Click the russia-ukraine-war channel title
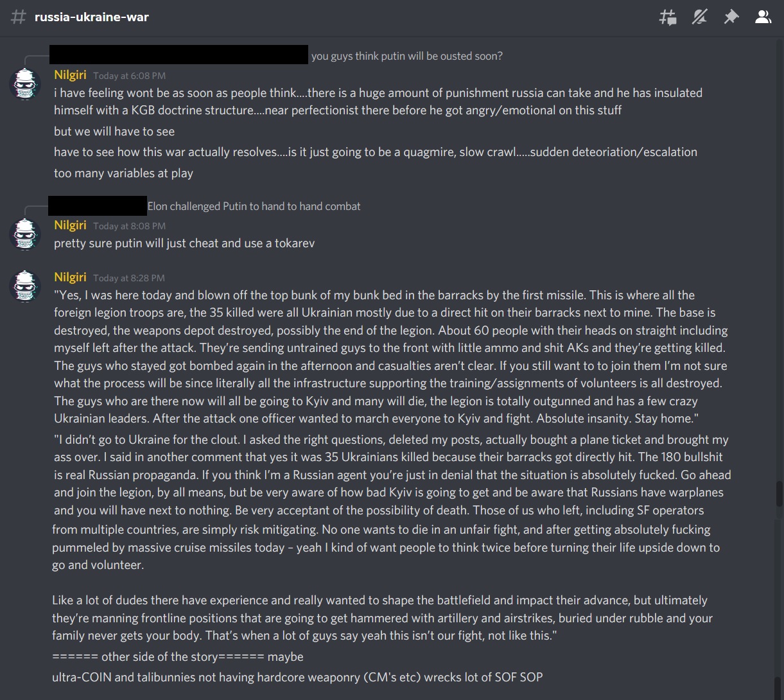The width and height of the screenshot is (784, 700). tap(92, 17)
